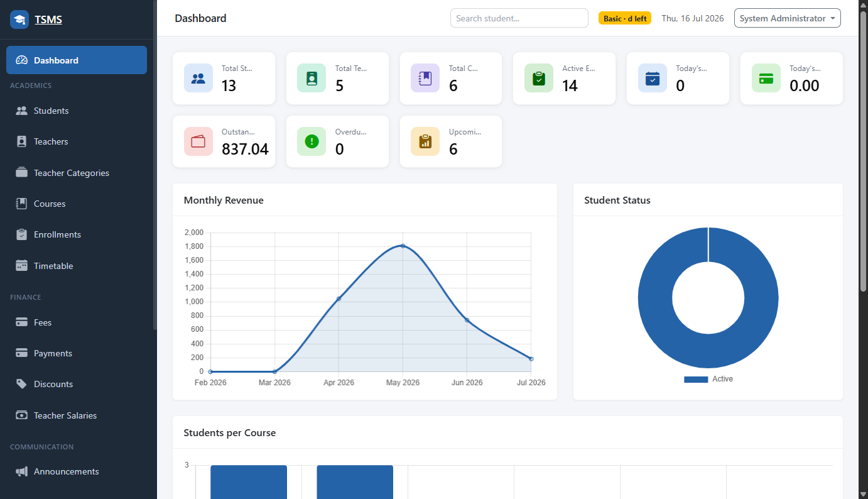This screenshot has height=499, width=868.
Task: Click the May 2026 revenue data point
Action: pyautogui.click(x=403, y=246)
